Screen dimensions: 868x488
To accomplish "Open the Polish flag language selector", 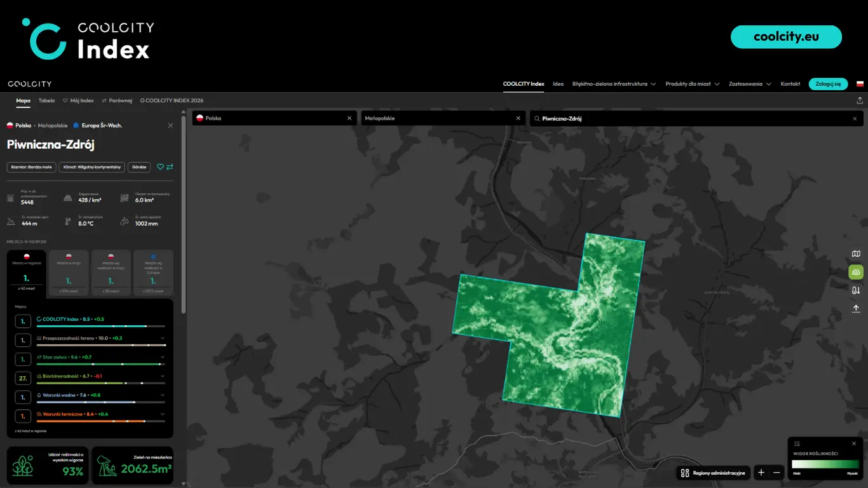I will pos(860,84).
